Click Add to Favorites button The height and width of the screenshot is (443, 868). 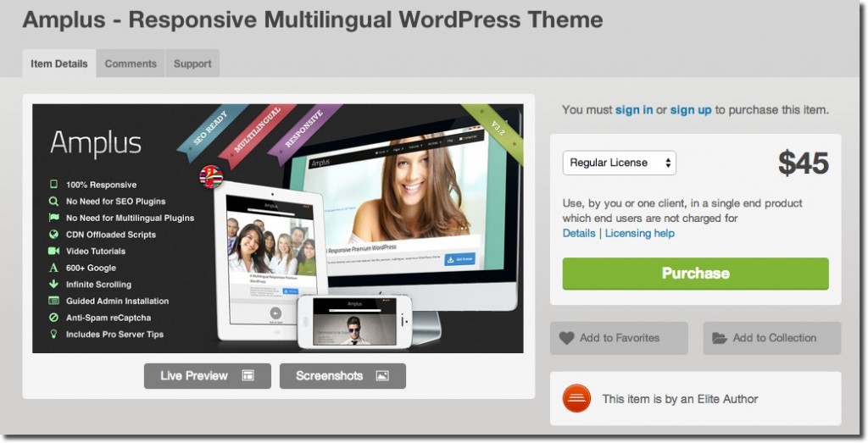[619, 338]
